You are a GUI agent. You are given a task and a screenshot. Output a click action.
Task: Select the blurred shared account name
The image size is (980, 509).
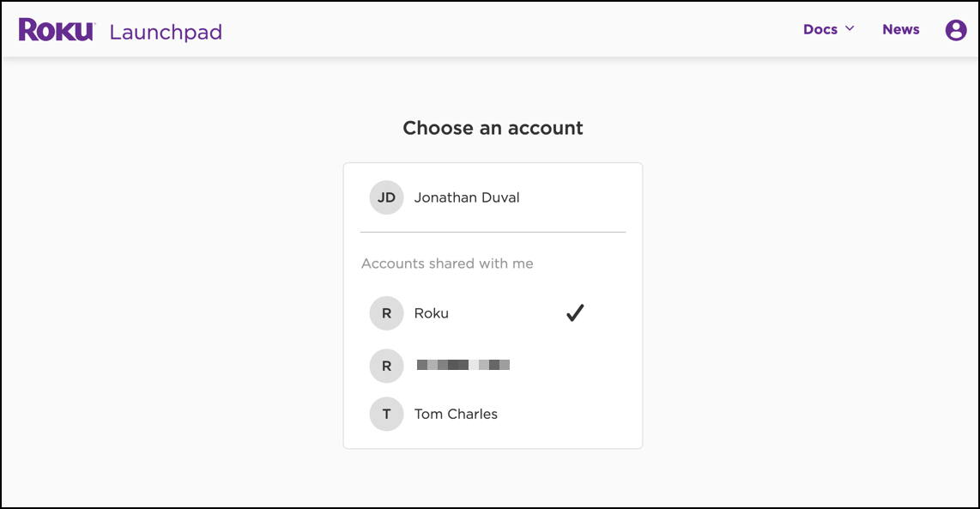coord(463,365)
